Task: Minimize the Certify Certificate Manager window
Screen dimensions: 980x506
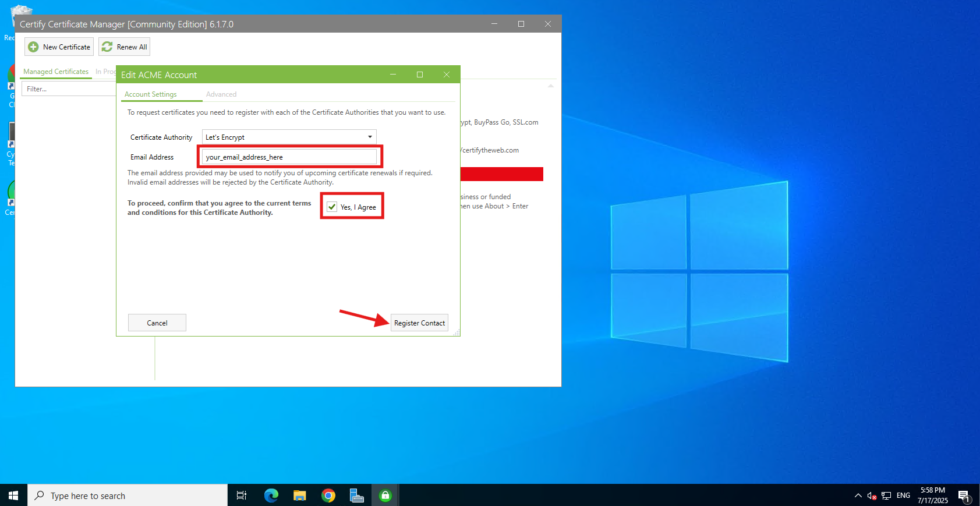Action: (x=494, y=24)
